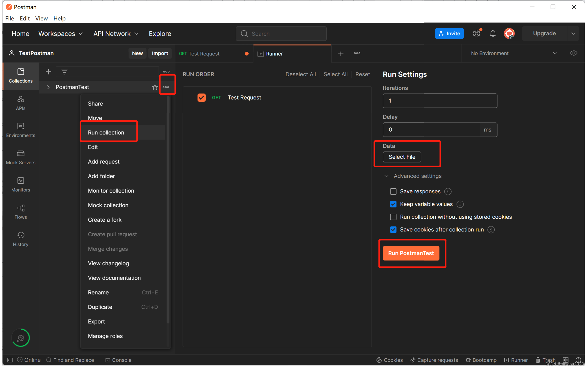Open the View menu
Viewport: 588px width, 368px height.
click(x=41, y=18)
